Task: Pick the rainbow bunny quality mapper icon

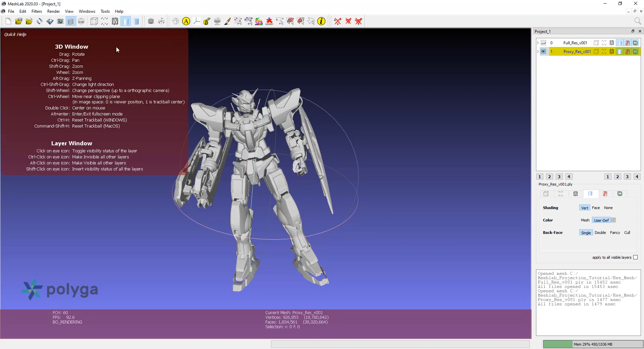Action: pos(259,21)
